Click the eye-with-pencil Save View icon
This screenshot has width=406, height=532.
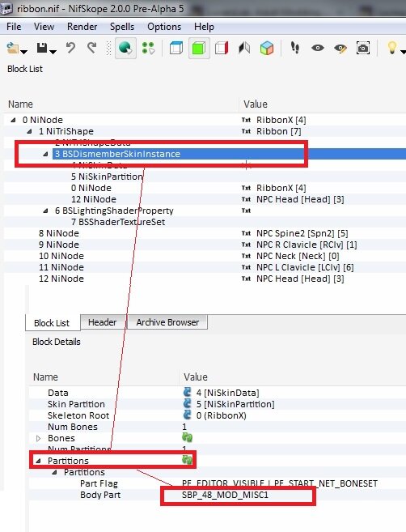pyautogui.click(x=340, y=49)
